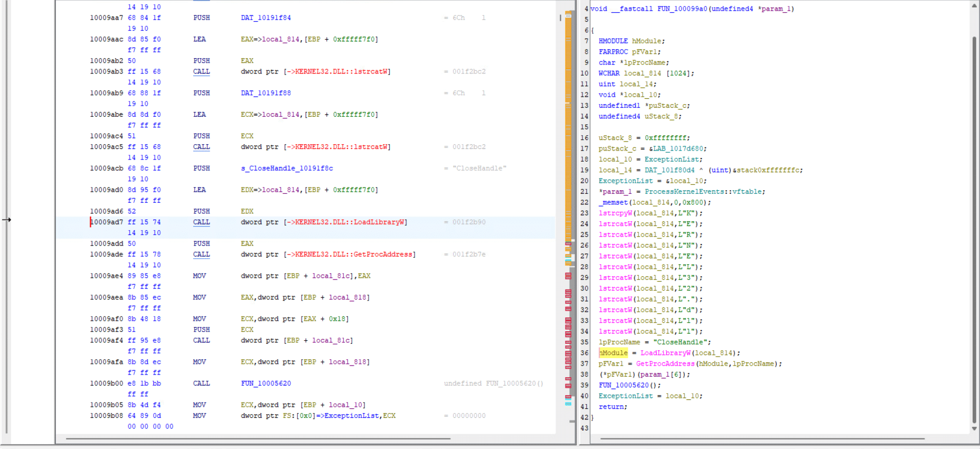980x449 pixels.
Task: Click HMODULE hModule declaration line
Action: coord(632,41)
